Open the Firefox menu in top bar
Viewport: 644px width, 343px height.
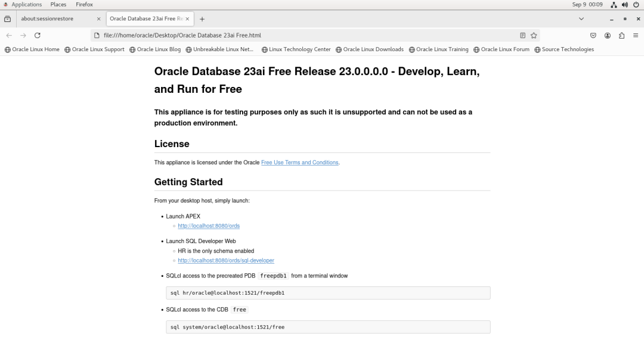[84, 5]
